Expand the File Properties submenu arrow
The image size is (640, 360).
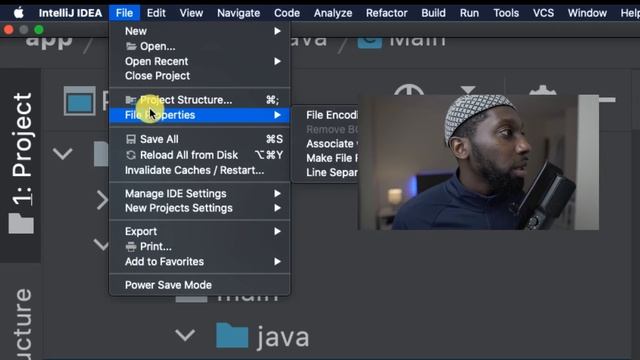pos(277,115)
